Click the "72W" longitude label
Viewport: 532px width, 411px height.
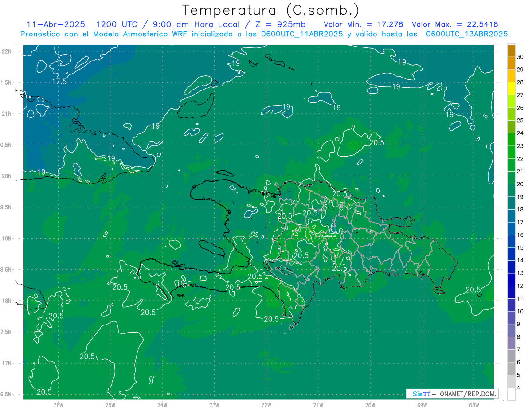pos(266,405)
